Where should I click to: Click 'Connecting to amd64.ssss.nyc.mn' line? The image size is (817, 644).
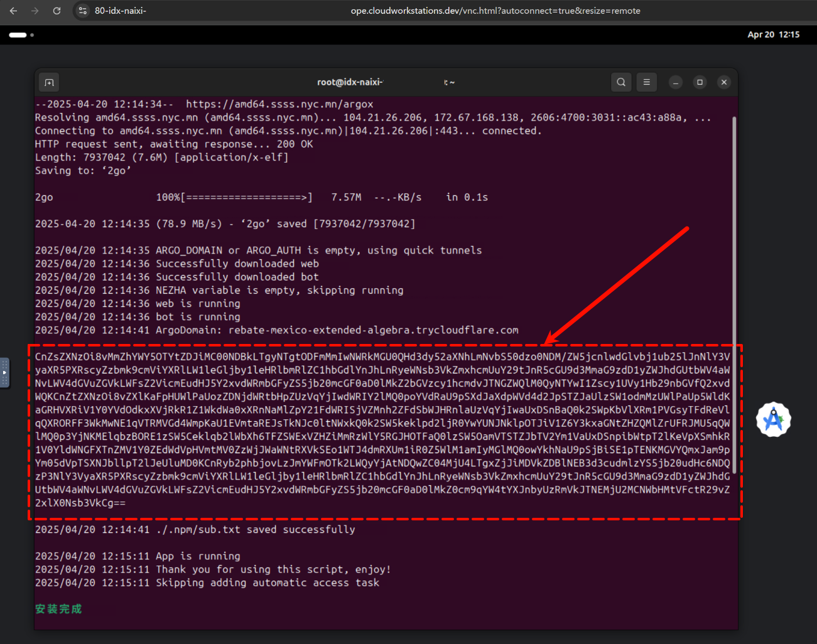(x=288, y=131)
